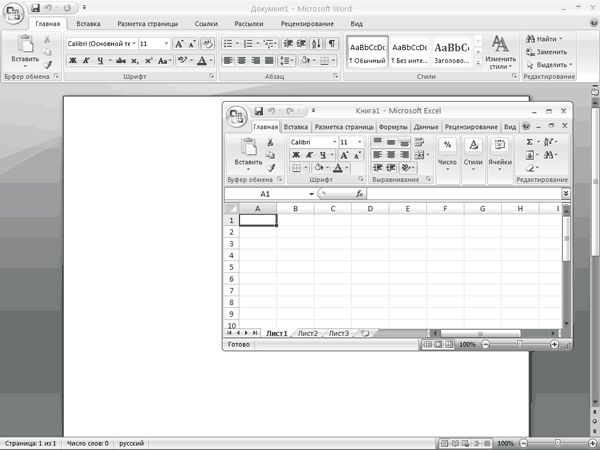Click Найти in Word editing group
600x450 pixels.
(x=544, y=39)
